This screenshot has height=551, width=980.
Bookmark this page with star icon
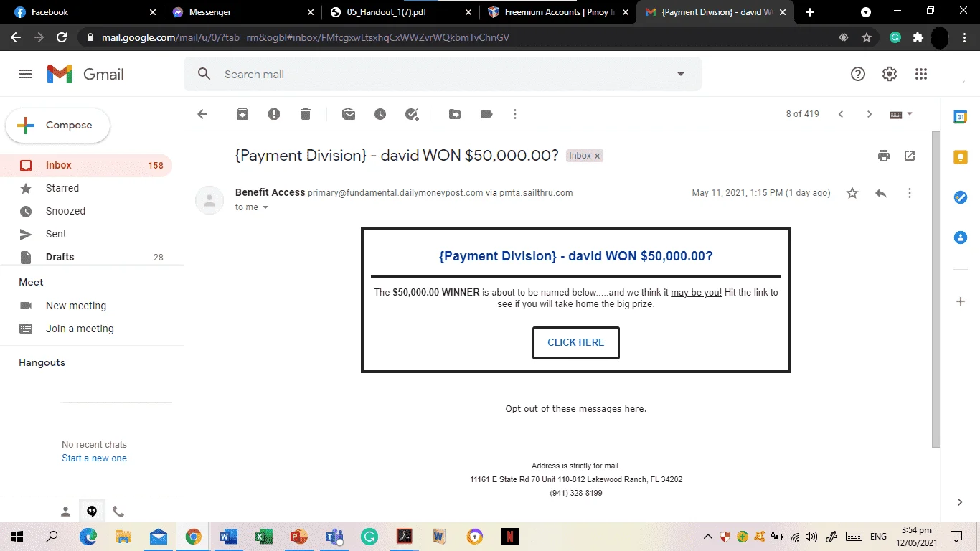867,37
